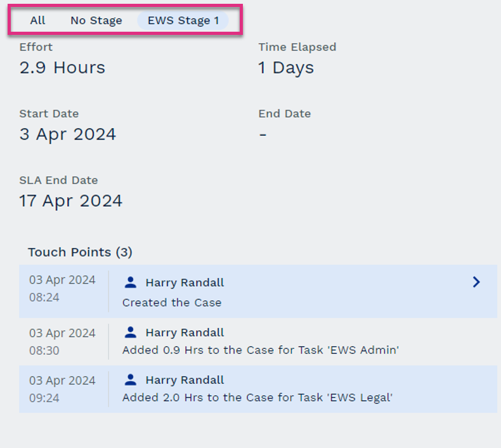Click the 03 Apr 2024 09:24 timestamp
501x448 pixels.
pos(62,389)
